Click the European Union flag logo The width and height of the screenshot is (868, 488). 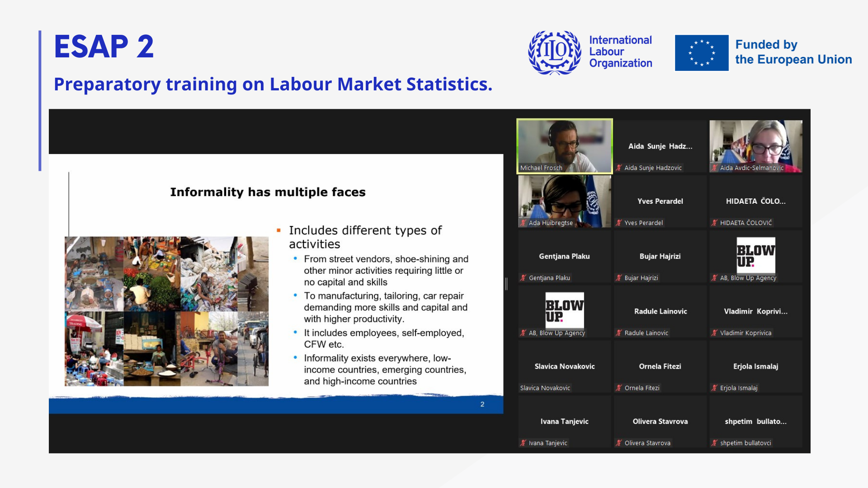(702, 53)
